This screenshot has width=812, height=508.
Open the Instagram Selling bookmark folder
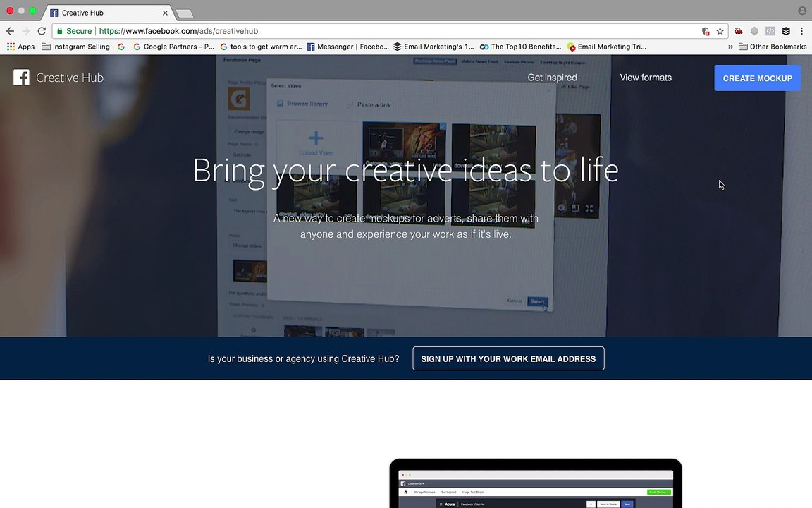[75, 47]
